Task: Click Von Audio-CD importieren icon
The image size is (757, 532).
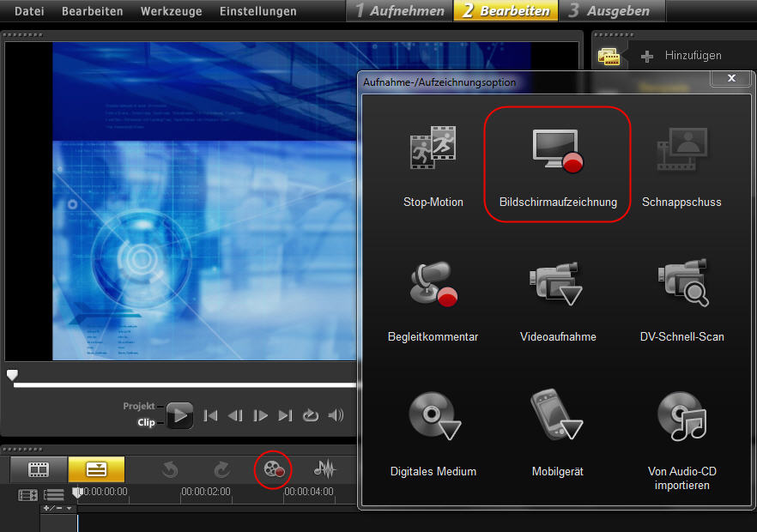Action: [681, 417]
